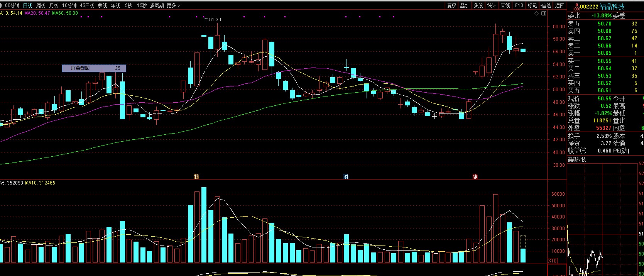644x276 pixels.
Task: Click the 返回 back button
Action: pyautogui.click(x=560, y=5)
